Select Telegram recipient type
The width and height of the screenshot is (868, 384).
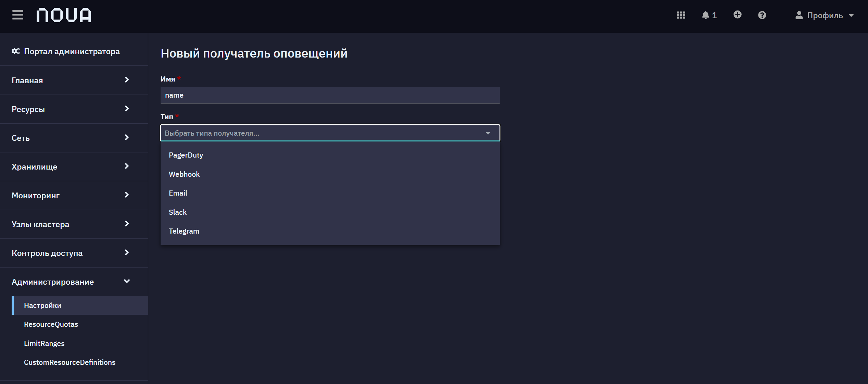330,231
